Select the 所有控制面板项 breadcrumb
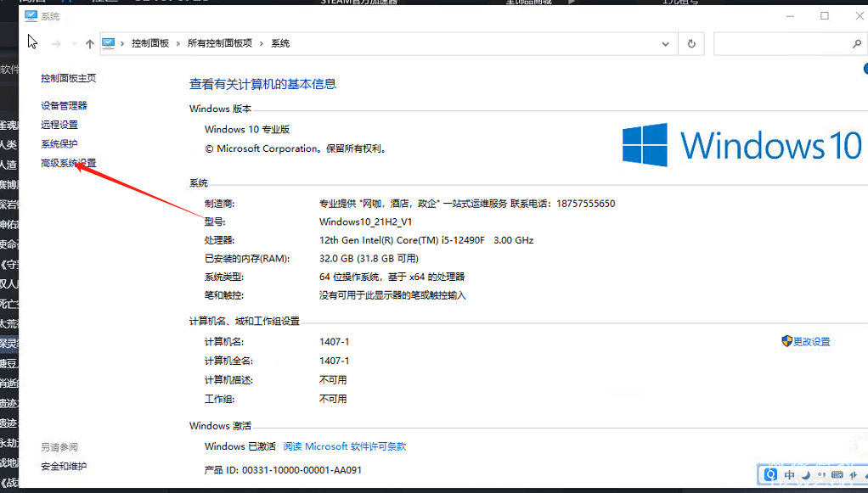Image resolution: width=868 pixels, height=493 pixels. tap(220, 43)
